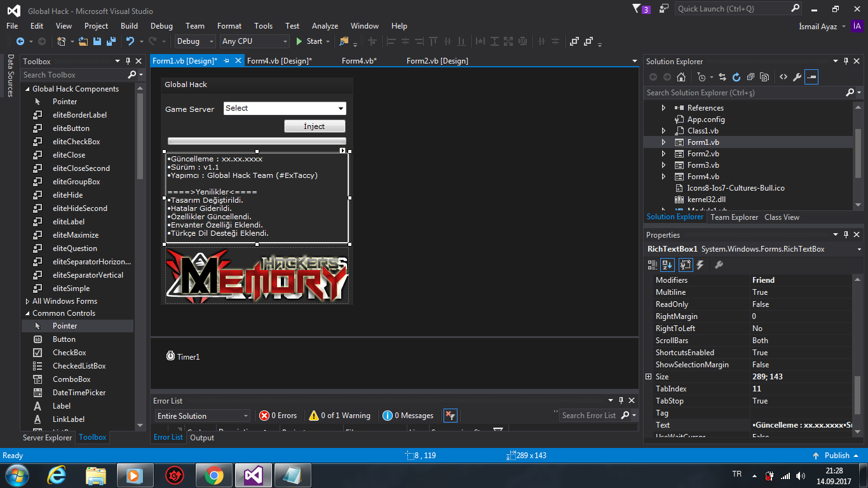868x488 pixels.
Task: Open Visual Studio from the Windows taskbar
Action: click(x=254, y=475)
